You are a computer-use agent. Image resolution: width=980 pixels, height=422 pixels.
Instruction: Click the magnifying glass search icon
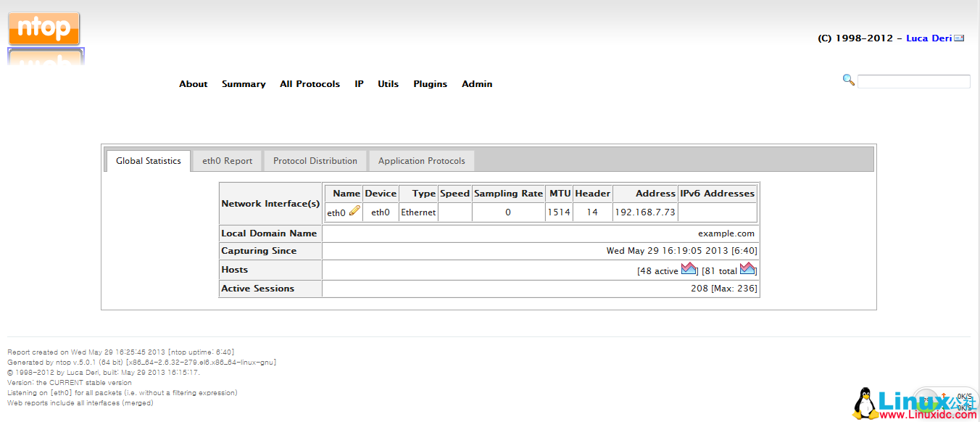[x=848, y=80]
